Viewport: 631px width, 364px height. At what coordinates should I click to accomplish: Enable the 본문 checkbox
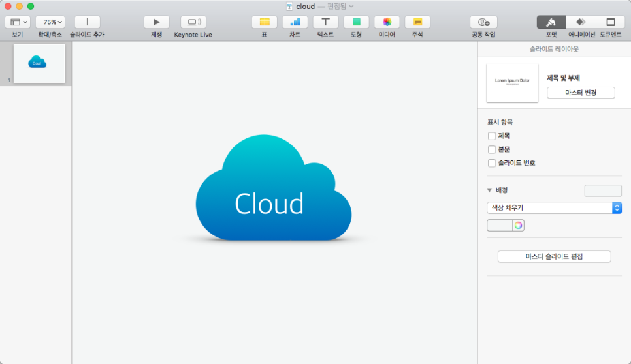(x=492, y=149)
